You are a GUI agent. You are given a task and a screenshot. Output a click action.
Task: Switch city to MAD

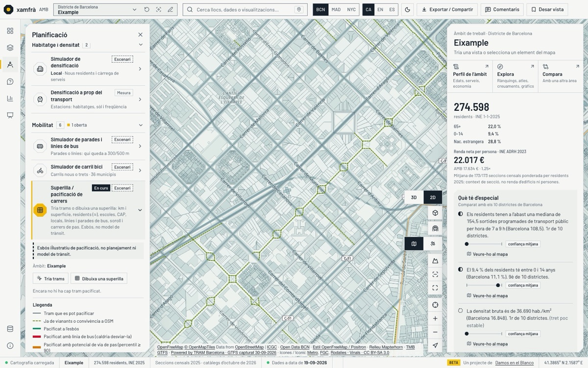coord(336,9)
